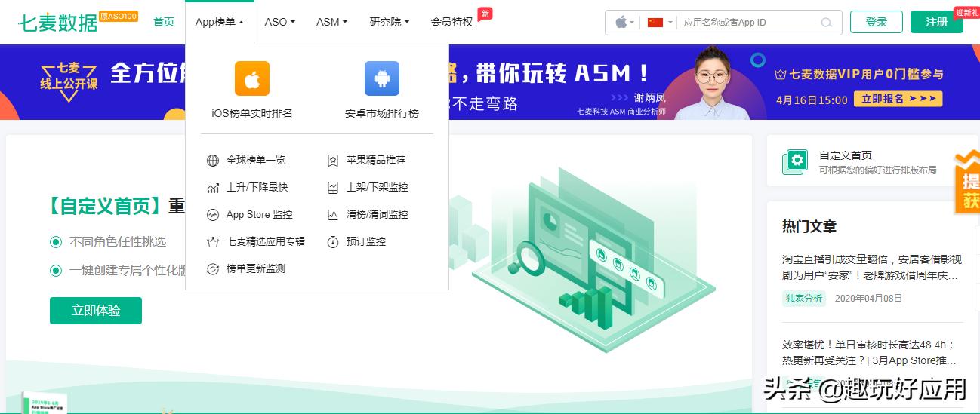The width and height of the screenshot is (980, 414).
Task: Open the 自定义首页 card title
Action: coord(846,155)
